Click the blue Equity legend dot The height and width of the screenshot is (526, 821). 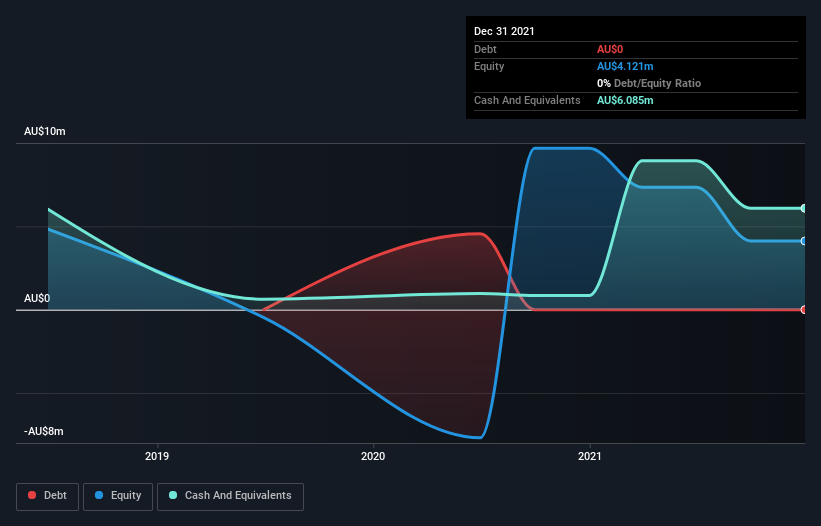[x=99, y=495]
